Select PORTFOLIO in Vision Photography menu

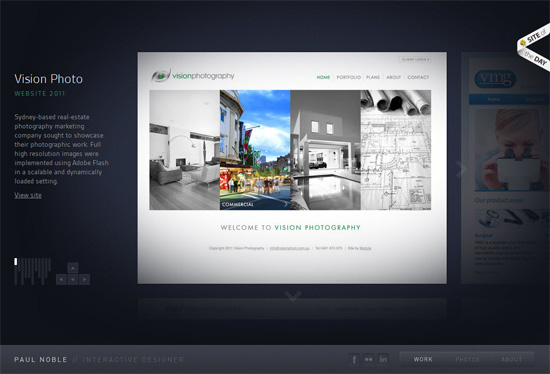click(x=349, y=77)
